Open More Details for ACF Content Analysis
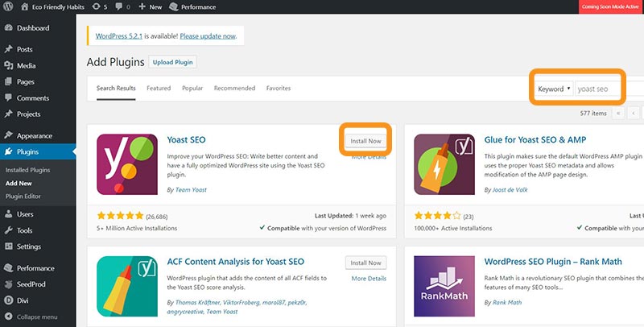 tap(369, 279)
